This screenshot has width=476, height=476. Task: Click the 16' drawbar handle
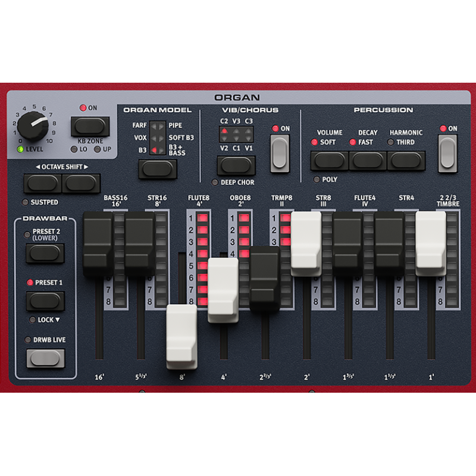coord(98,244)
